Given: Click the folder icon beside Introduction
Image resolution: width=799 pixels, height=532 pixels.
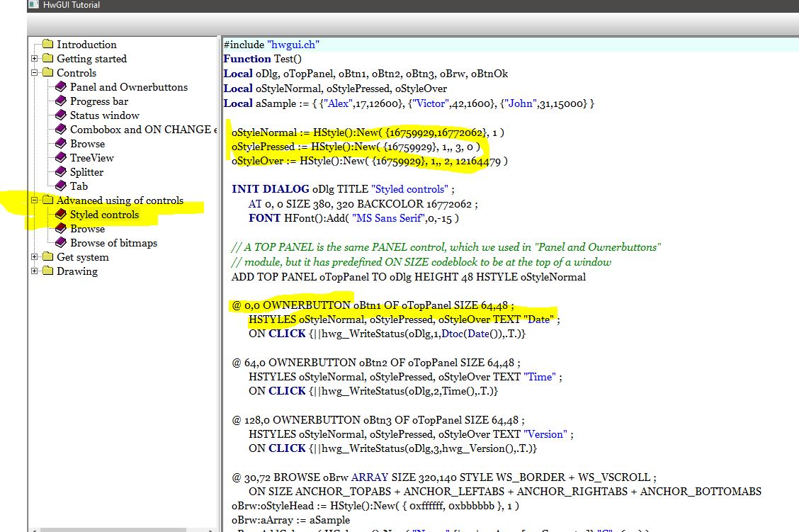Looking at the screenshot, I should tap(47, 45).
